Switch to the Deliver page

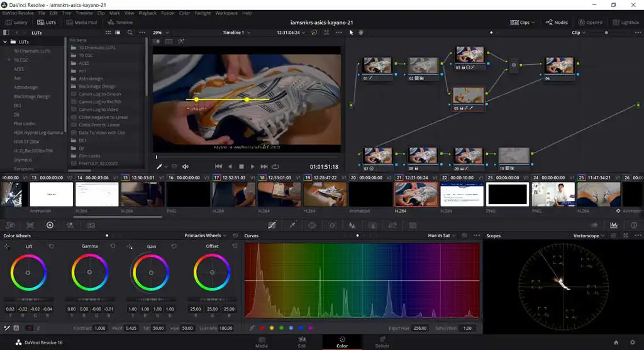382,342
